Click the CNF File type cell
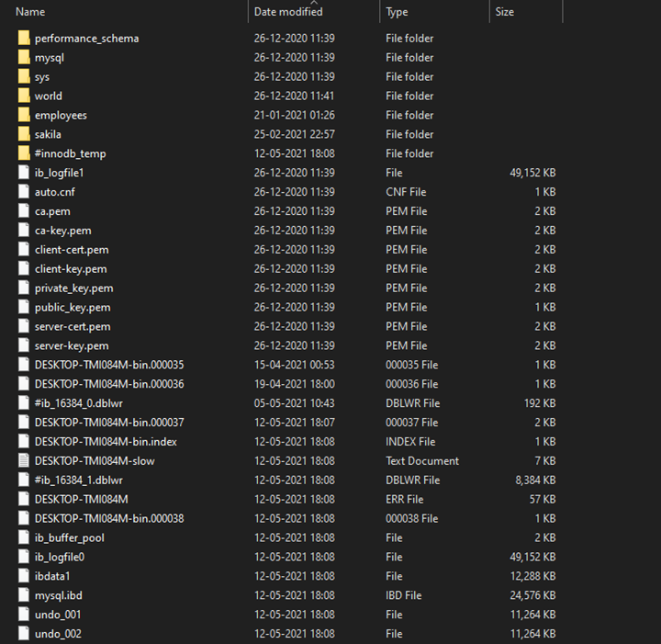 tap(406, 191)
